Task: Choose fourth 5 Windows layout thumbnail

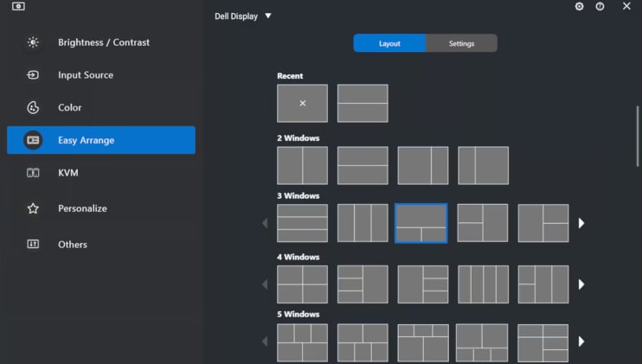Action: point(482,342)
